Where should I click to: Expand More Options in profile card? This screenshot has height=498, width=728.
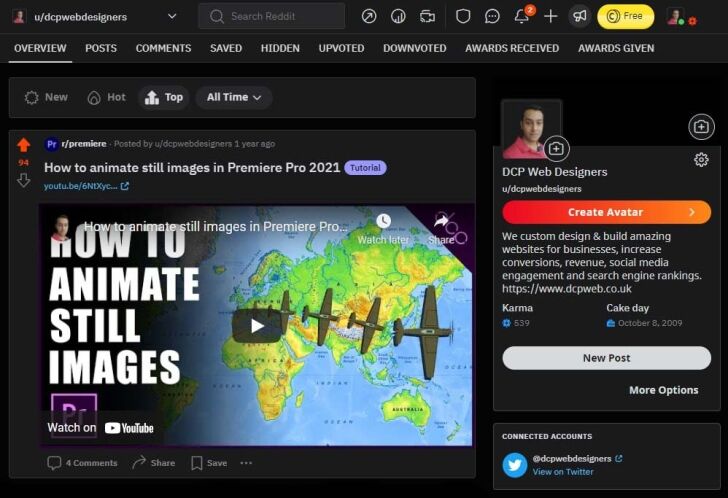click(663, 390)
